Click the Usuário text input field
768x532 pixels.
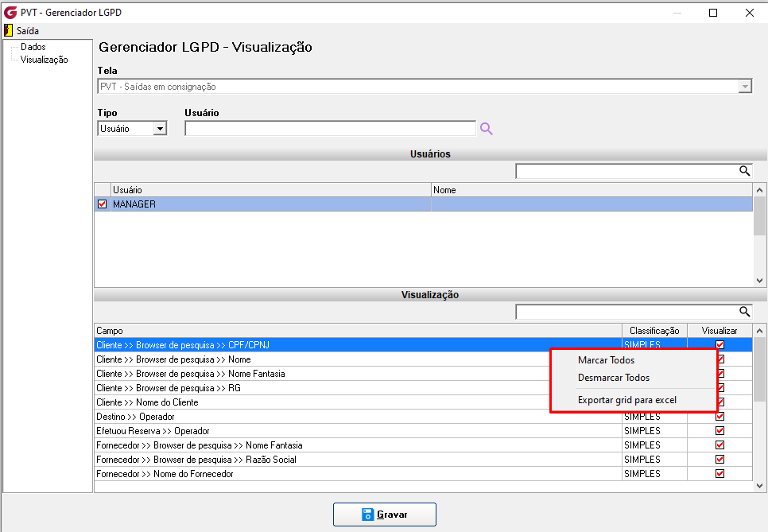click(x=330, y=129)
